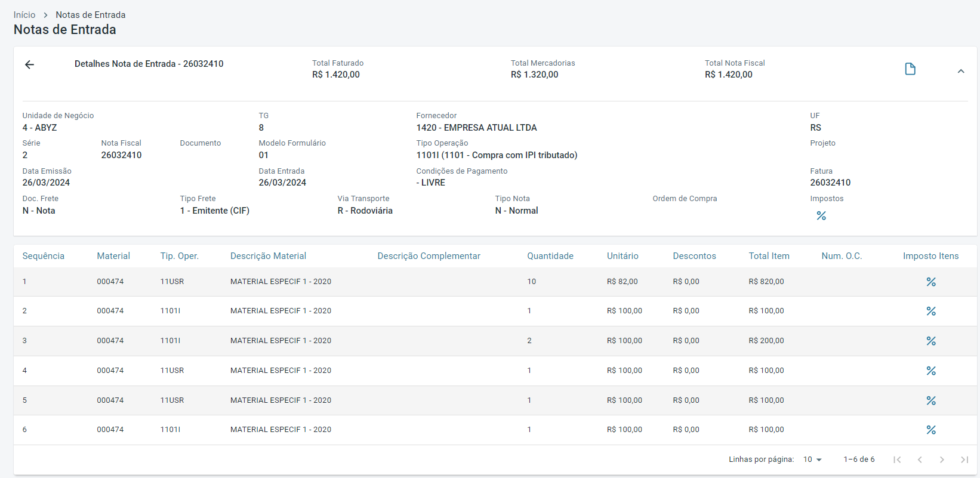This screenshot has height=478, width=980.
Task: Open the rows per page dropdown
Action: 812,460
